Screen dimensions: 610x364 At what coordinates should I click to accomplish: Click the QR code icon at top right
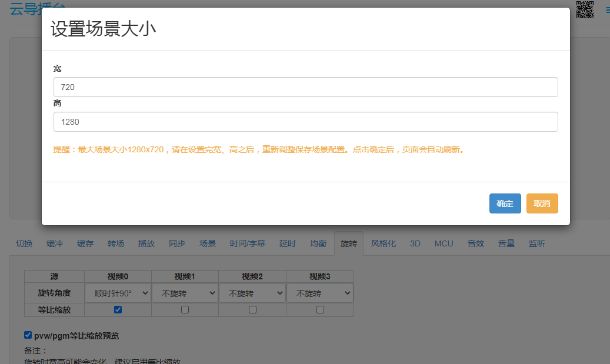click(585, 9)
